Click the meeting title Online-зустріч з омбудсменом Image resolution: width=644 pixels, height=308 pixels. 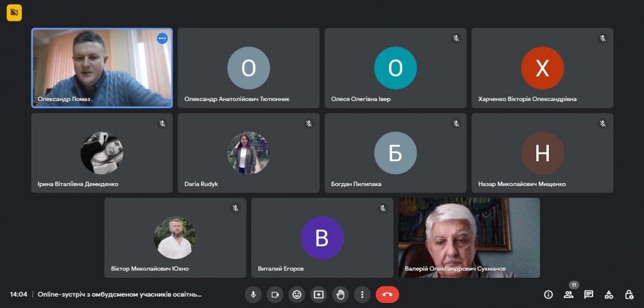pos(120,294)
